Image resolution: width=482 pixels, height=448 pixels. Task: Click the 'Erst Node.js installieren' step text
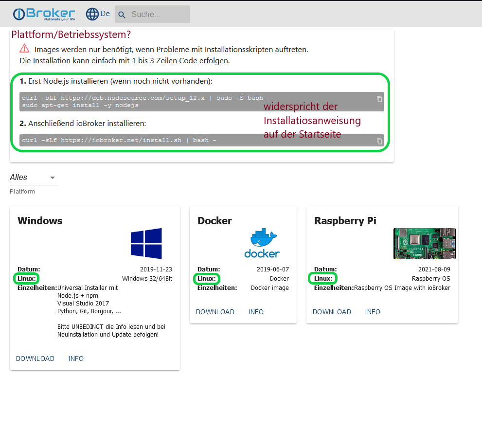coord(116,81)
